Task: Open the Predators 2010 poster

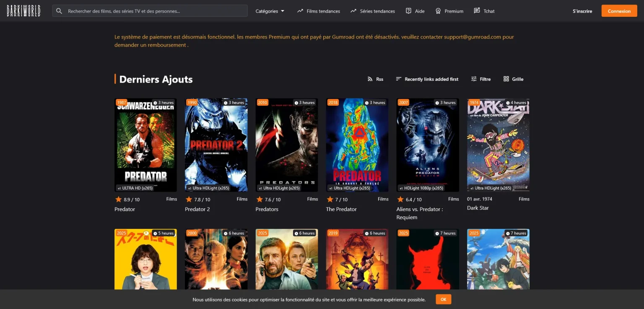Action: pos(287,145)
